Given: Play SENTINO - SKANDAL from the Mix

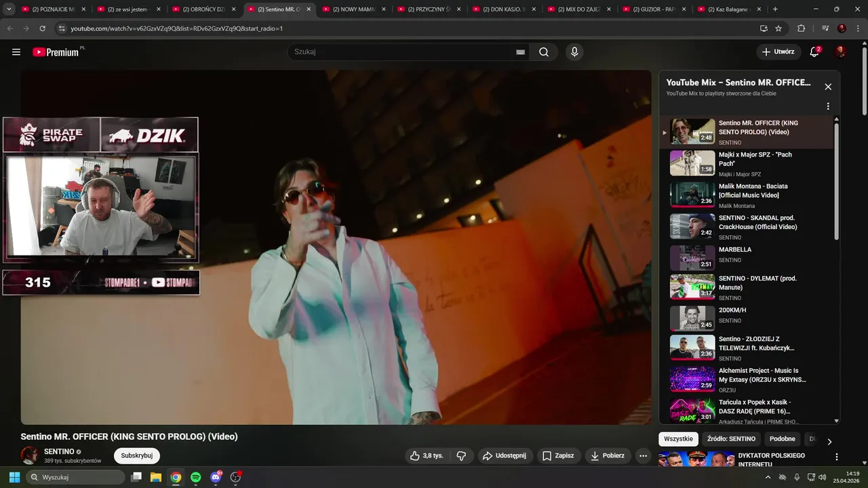Looking at the screenshot, I should pyautogui.click(x=746, y=227).
